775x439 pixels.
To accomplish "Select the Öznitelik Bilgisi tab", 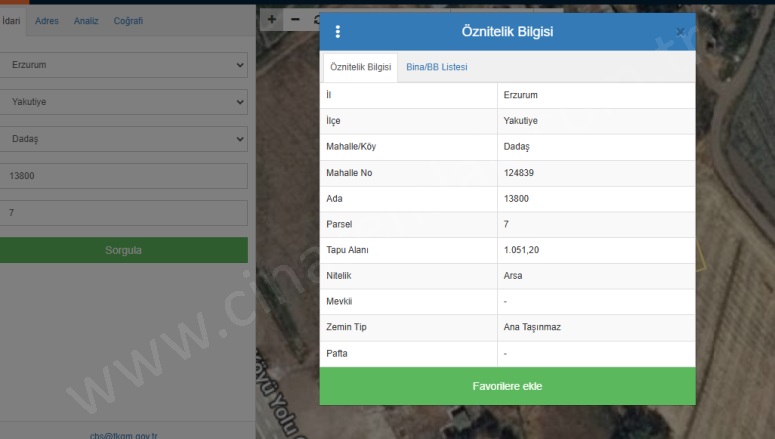I will pyautogui.click(x=360, y=67).
